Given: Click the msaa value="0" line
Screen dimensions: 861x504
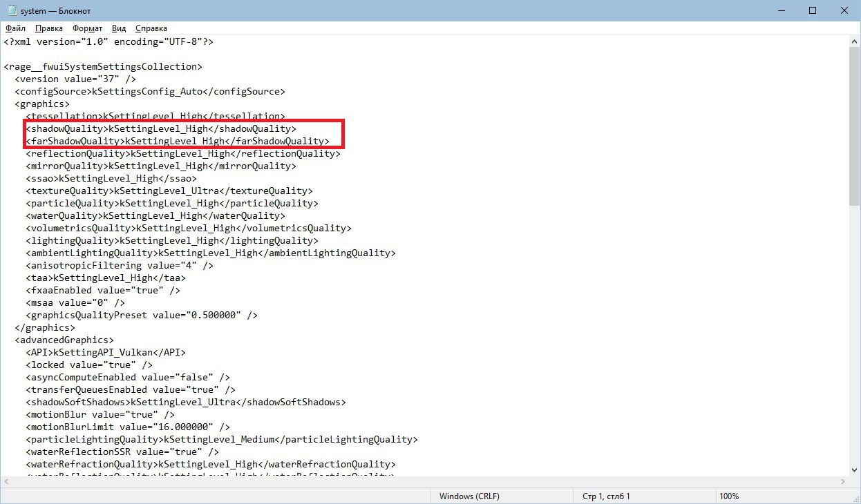Looking at the screenshot, I should pyautogui.click(x=75, y=302).
